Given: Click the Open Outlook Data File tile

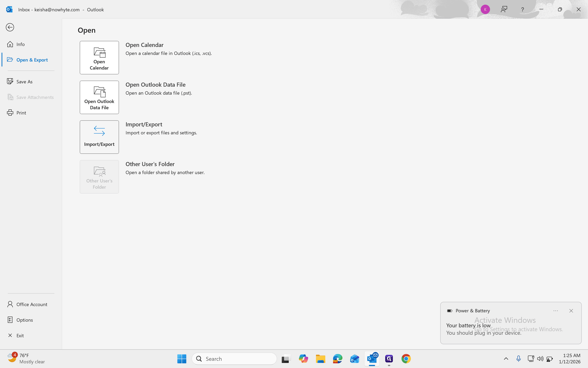Looking at the screenshot, I should (x=99, y=97).
